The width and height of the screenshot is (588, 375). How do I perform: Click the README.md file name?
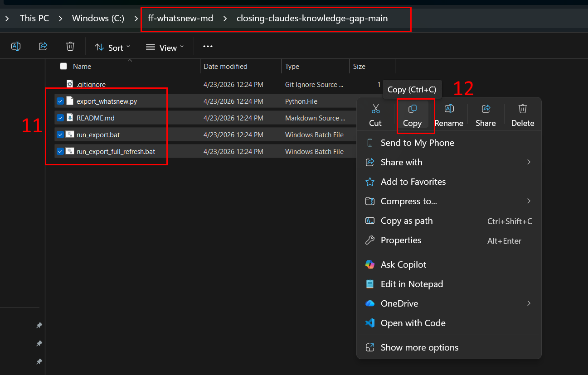point(96,118)
